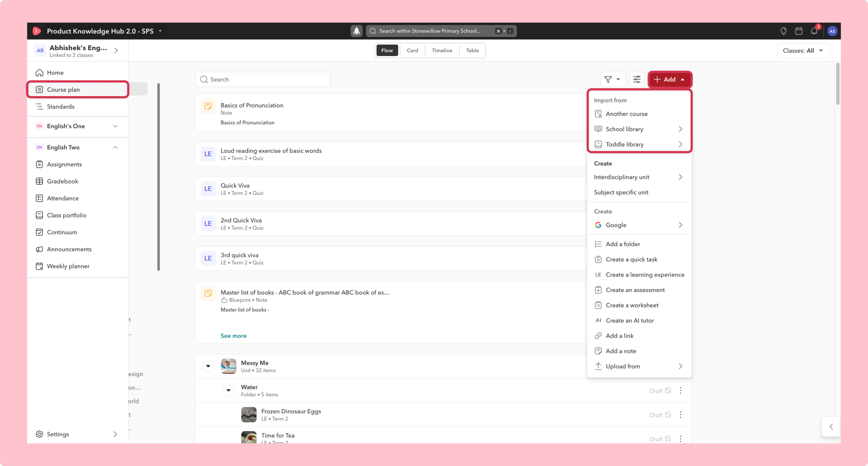Click the course plan Search field
The width and height of the screenshot is (868, 466).
263,80
